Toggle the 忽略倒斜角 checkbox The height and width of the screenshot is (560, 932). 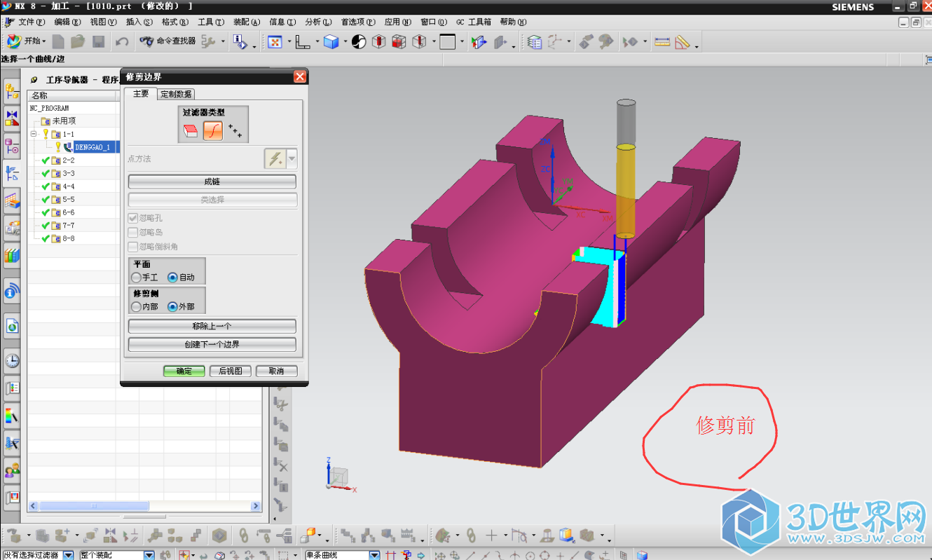pyautogui.click(x=133, y=246)
